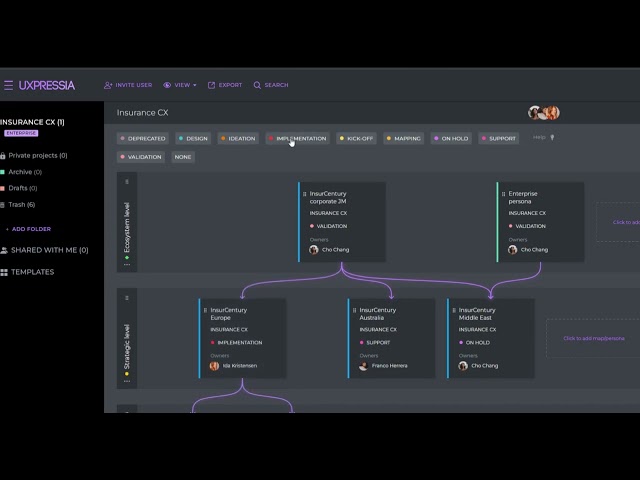This screenshot has width=640, height=480.
Task: Open the Trash folder
Action: (22, 204)
